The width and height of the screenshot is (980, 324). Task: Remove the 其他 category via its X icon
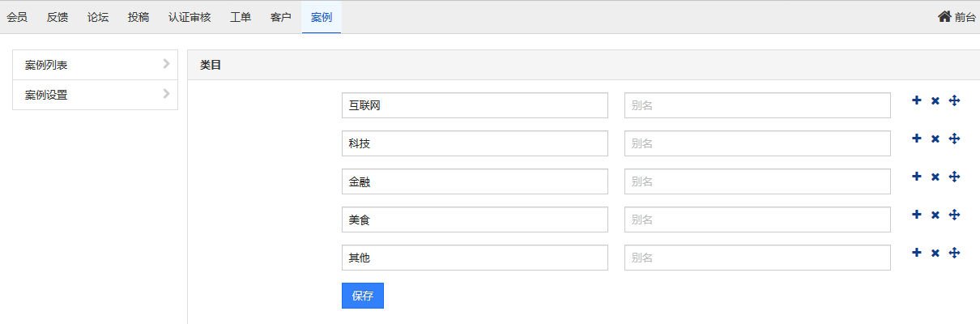click(x=935, y=253)
